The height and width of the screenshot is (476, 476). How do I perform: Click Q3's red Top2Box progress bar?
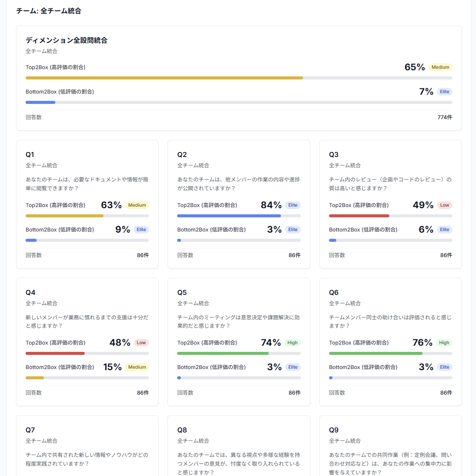[359, 216]
